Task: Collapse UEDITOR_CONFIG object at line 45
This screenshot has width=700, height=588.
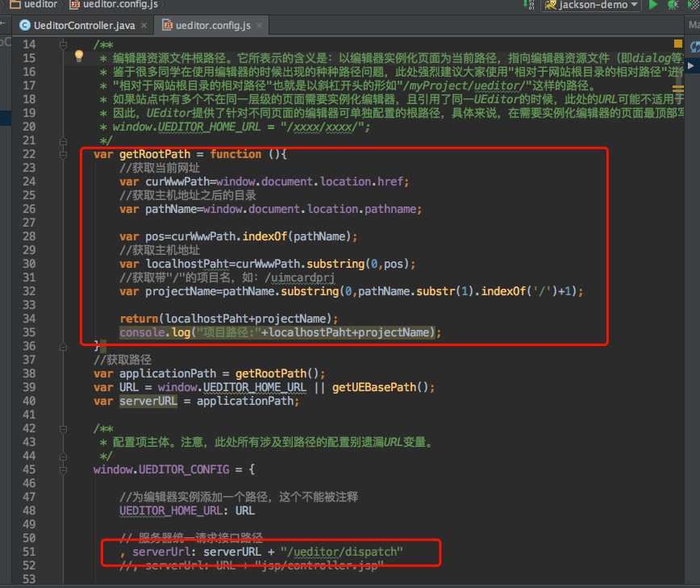Action: pos(63,470)
